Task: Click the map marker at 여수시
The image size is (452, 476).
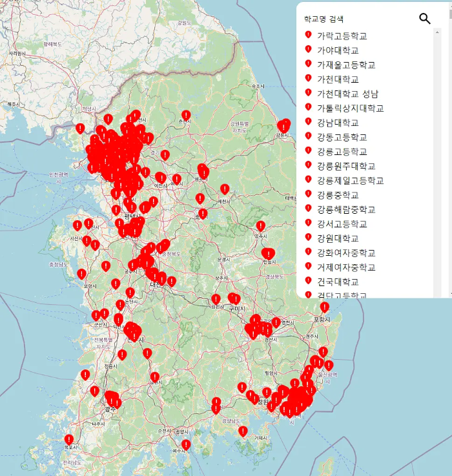Action: [186, 445]
